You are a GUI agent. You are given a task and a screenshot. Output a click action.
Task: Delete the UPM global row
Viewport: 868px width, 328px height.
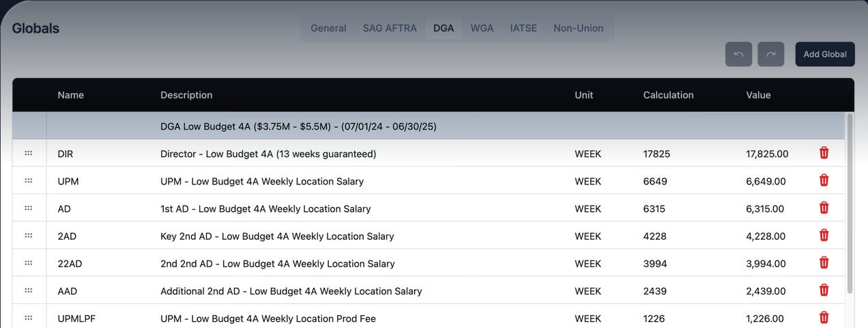[824, 180]
